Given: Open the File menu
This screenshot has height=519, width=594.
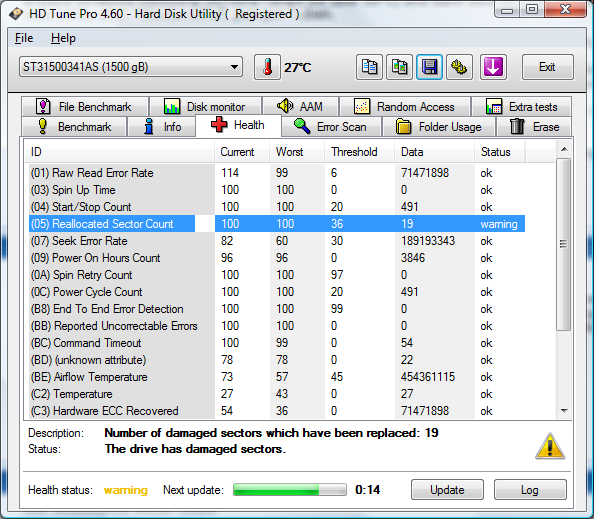Looking at the screenshot, I should [24, 38].
